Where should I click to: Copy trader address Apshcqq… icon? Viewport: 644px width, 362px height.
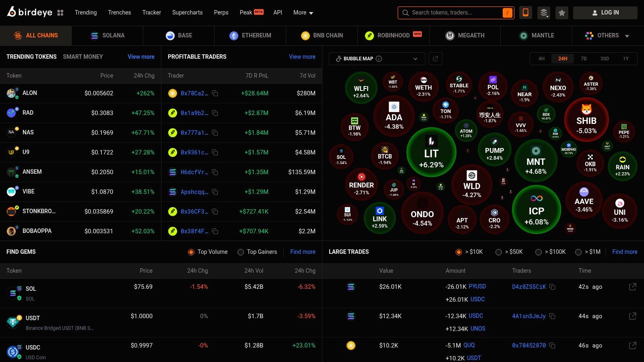click(215, 192)
